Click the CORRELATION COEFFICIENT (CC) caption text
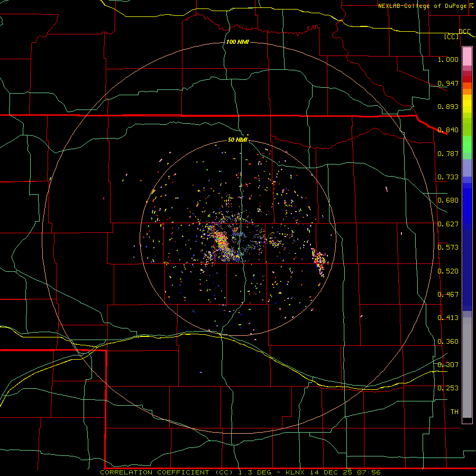The width and height of the screenshot is (476, 476). 167,472
